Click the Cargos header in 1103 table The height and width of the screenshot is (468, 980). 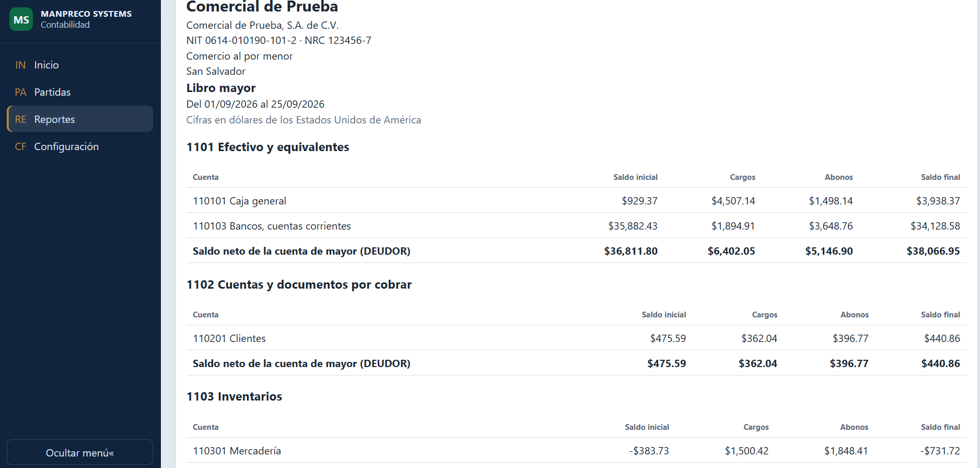(x=756, y=427)
